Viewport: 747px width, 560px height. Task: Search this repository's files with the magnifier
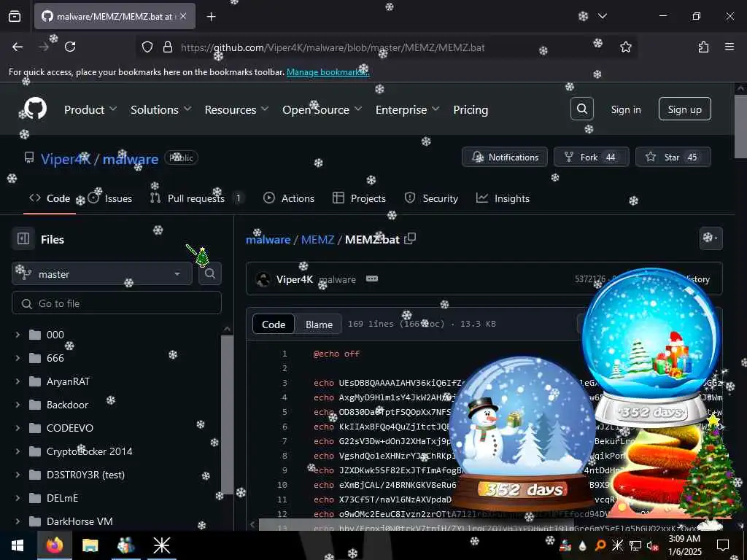[x=209, y=273]
